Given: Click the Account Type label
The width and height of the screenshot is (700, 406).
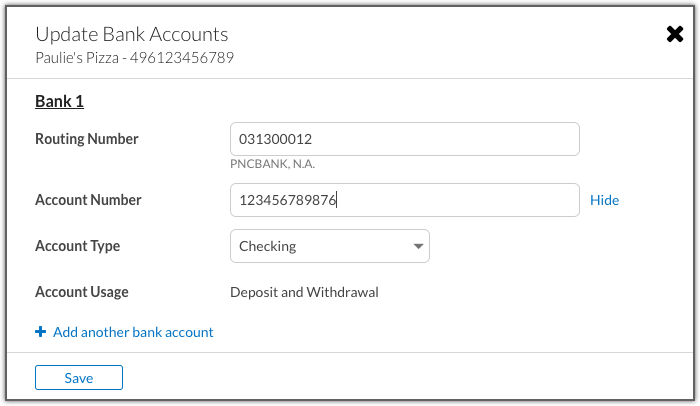Looking at the screenshot, I should click(78, 246).
